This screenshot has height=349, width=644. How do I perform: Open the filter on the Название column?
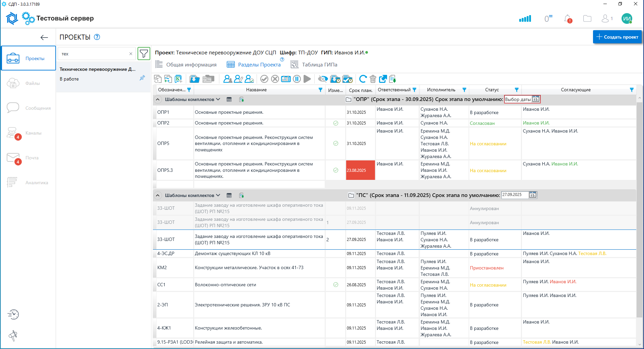click(320, 90)
